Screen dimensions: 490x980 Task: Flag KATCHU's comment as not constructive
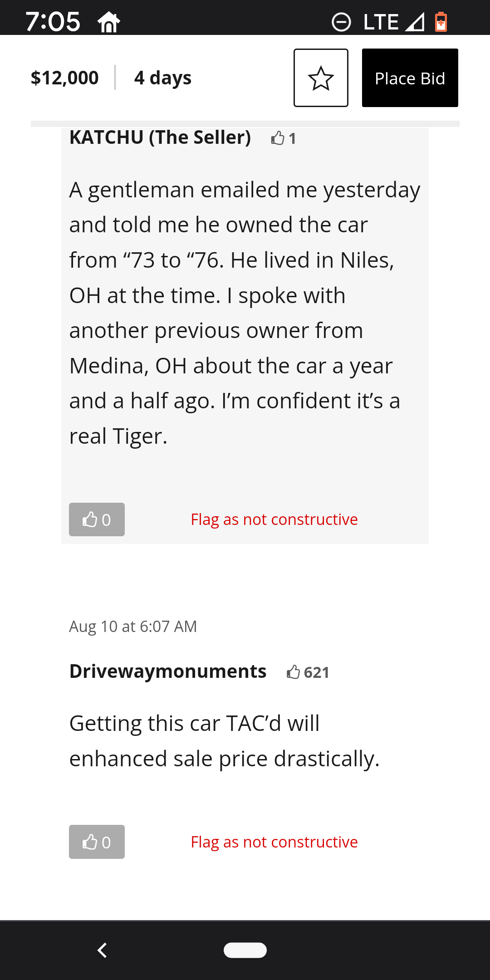[x=274, y=519]
